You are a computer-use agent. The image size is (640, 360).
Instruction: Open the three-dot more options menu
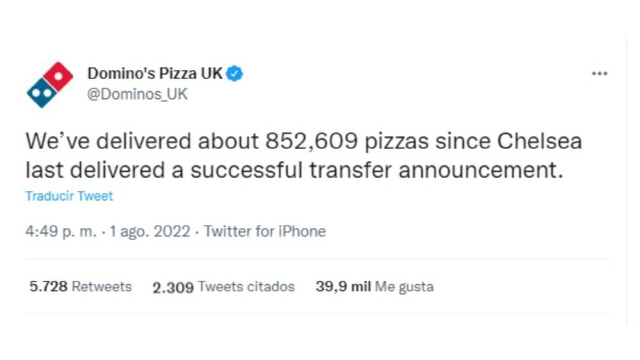[x=599, y=73]
